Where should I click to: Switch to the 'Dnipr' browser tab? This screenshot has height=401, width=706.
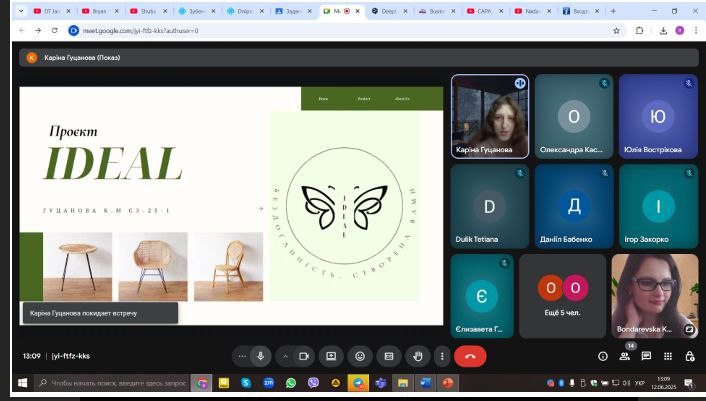tap(244, 11)
